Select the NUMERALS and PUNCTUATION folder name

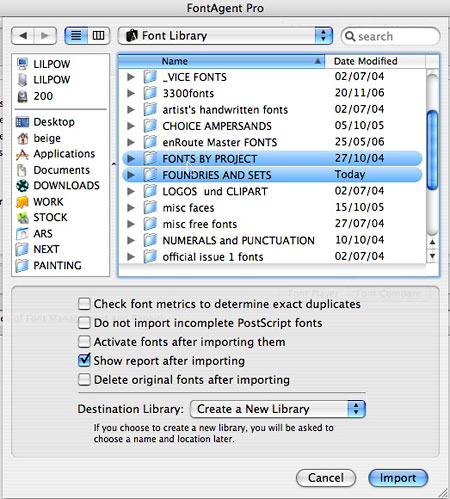[238, 240]
